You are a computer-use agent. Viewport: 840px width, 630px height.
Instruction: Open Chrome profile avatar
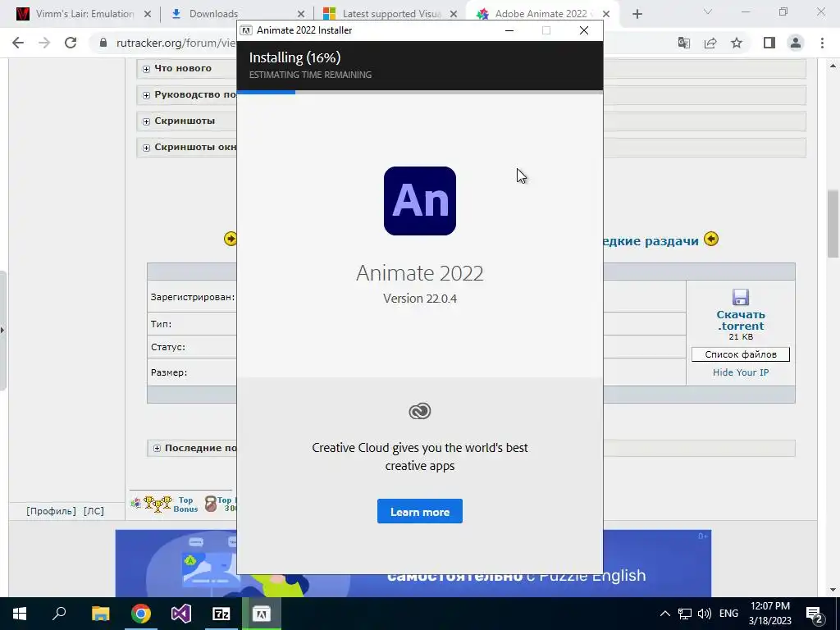pyautogui.click(x=796, y=43)
